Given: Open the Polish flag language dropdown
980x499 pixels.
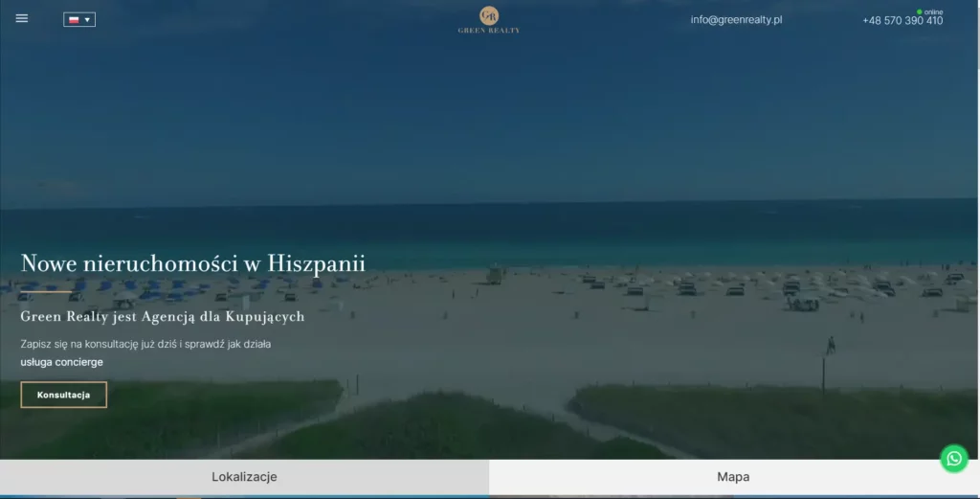Looking at the screenshot, I should click(79, 19).
